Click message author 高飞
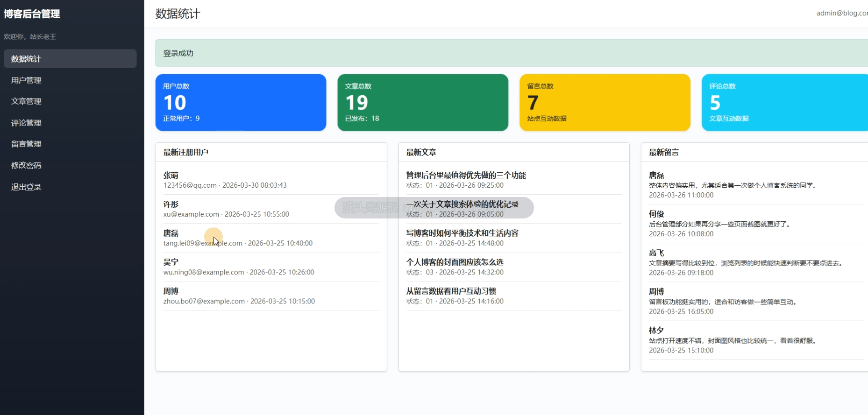Image resolution: width=868 pixels, height=415 pixels. [x=656, y=253]
